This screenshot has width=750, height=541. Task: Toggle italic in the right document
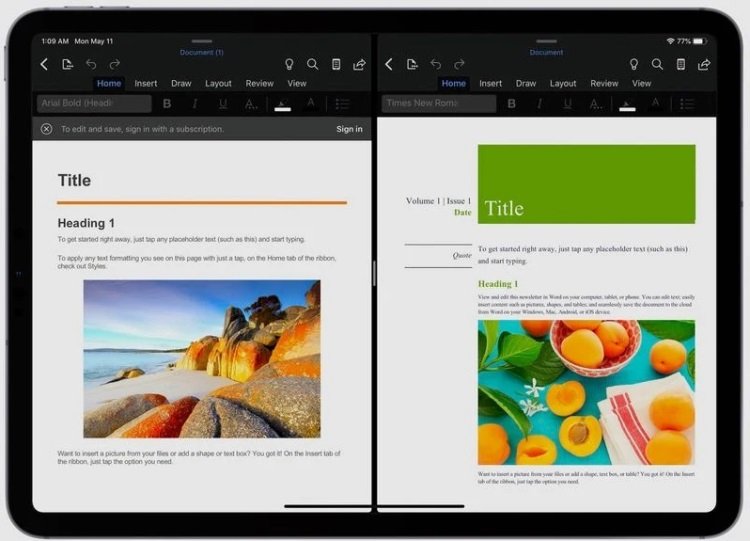click(539, 103)
